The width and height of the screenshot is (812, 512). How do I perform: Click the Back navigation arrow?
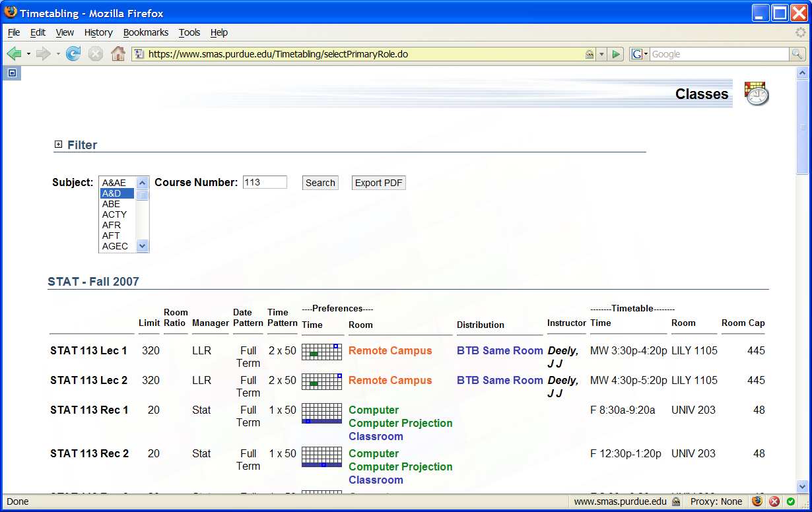[x=14, y=54]
